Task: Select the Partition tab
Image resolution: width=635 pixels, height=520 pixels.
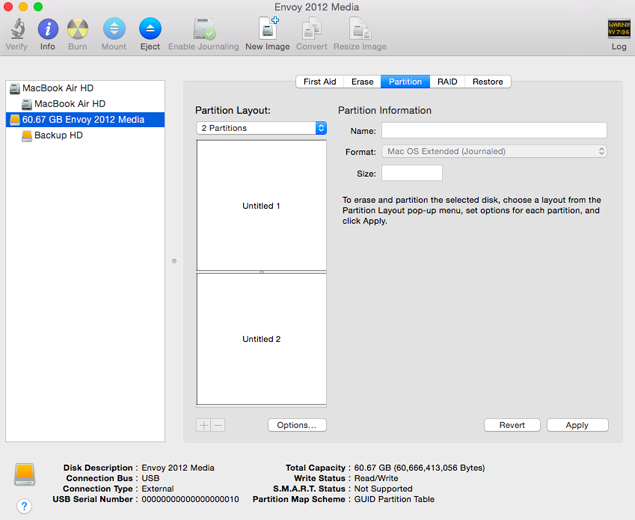Action: pos(405,82)
